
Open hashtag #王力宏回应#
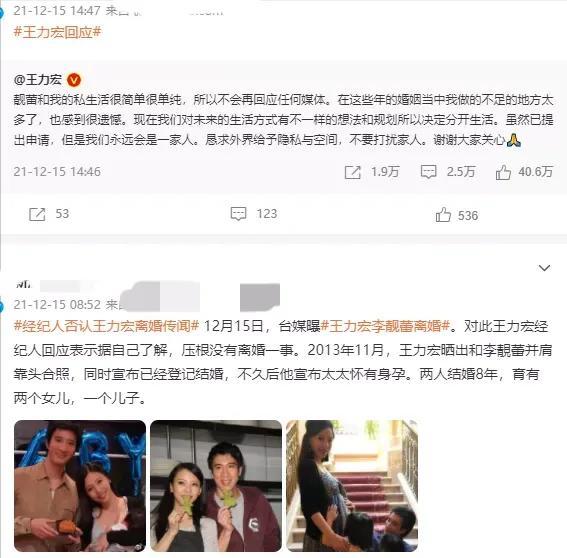click(x=57, y=32)
